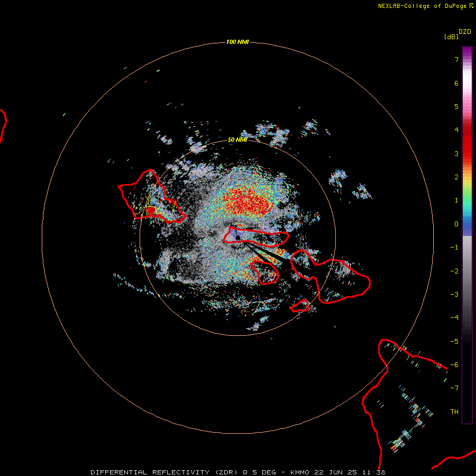Select the DZD label above the color scale
Viewport: 476px width, 476px height.
point(465,32)
